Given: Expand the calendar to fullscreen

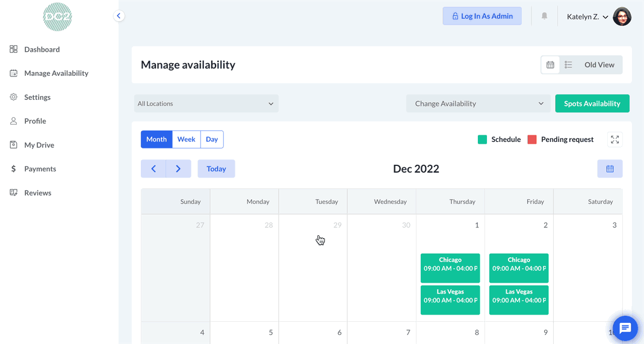Looking at the screenshot, I should pos(615,140).
